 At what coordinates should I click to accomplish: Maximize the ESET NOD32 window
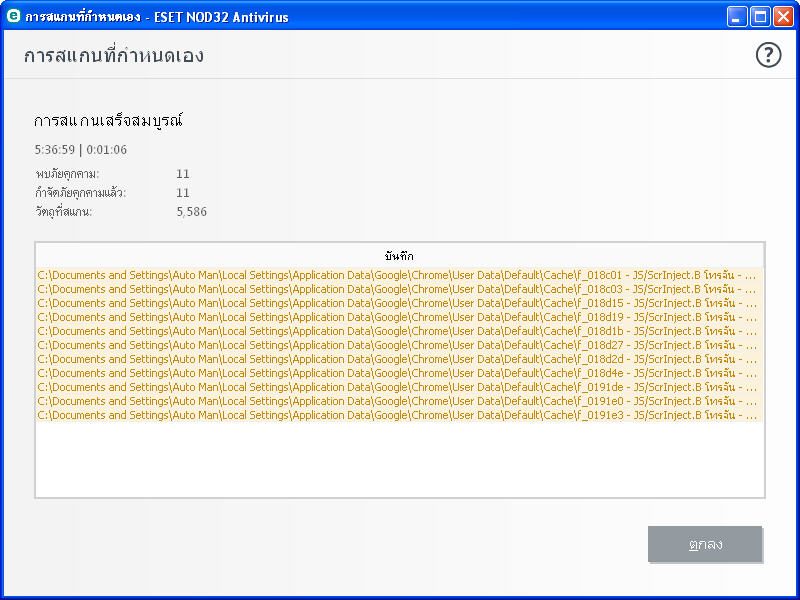coord(760,17)
